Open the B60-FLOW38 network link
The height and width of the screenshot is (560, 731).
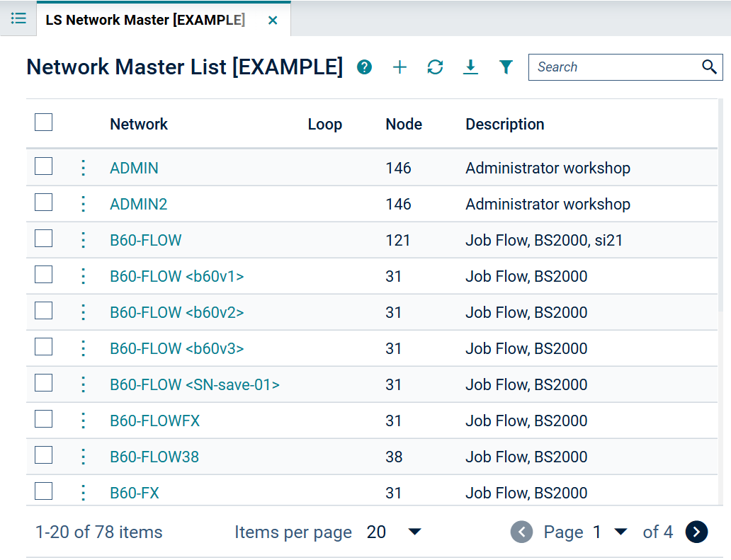point(154,457)
